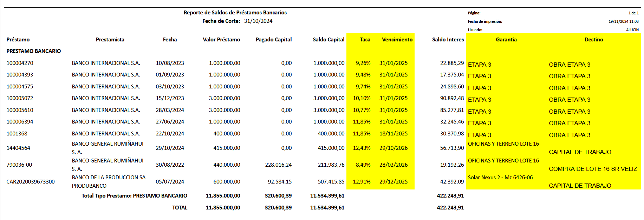Select loan number 100004270
The height and width of the screenshot is (220, 644).
point(20,63)
